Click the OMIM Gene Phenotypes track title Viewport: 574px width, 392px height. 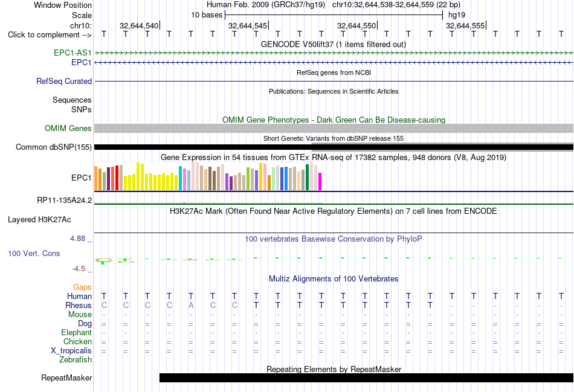coord(334,120)
